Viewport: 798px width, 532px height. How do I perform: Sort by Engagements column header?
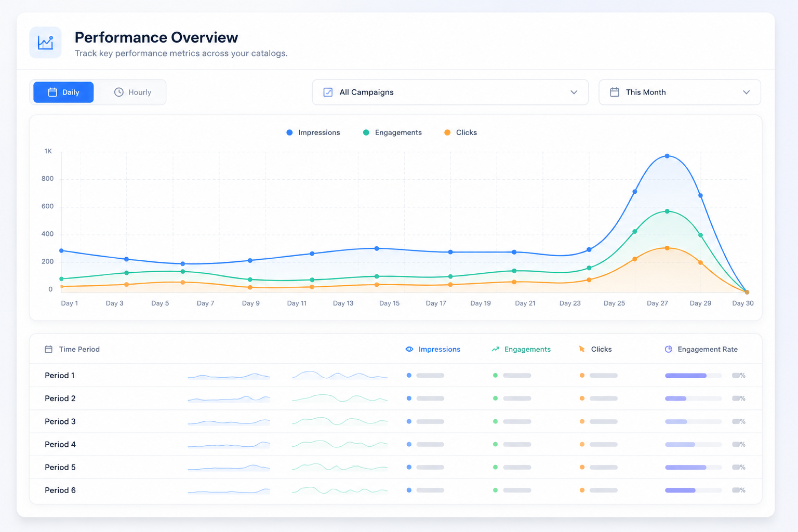521,349
